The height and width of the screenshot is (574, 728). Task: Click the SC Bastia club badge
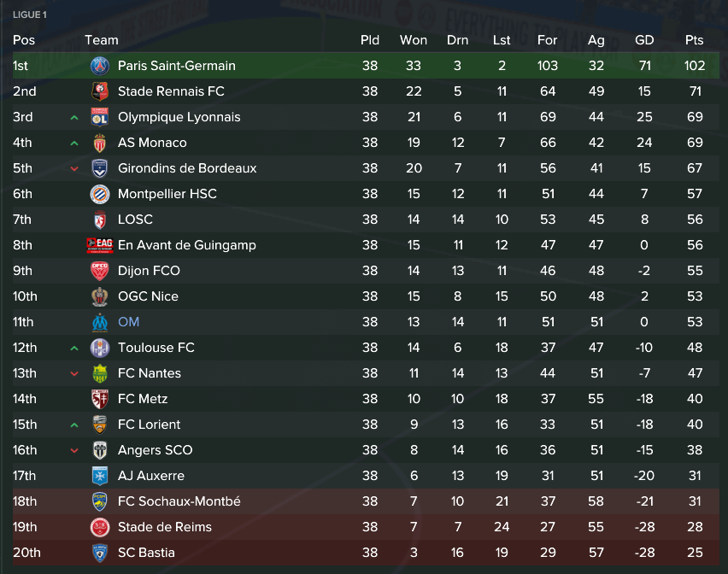pos(100,553)
